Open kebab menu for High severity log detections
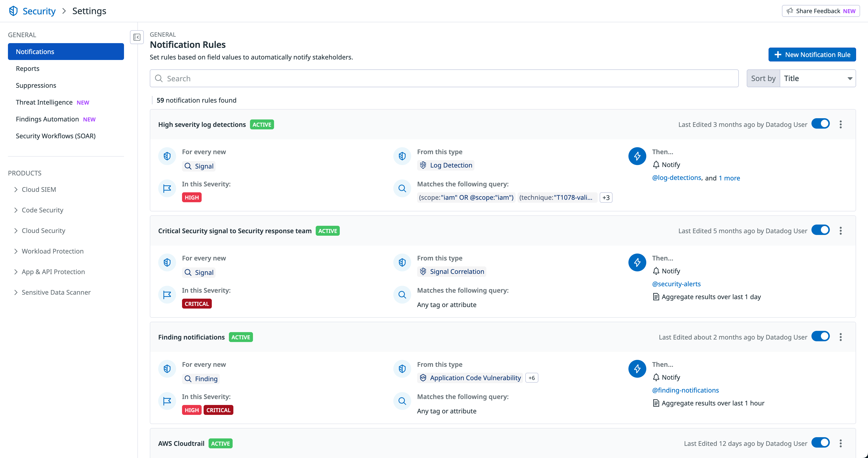The image size is (868, 458). 841,124
